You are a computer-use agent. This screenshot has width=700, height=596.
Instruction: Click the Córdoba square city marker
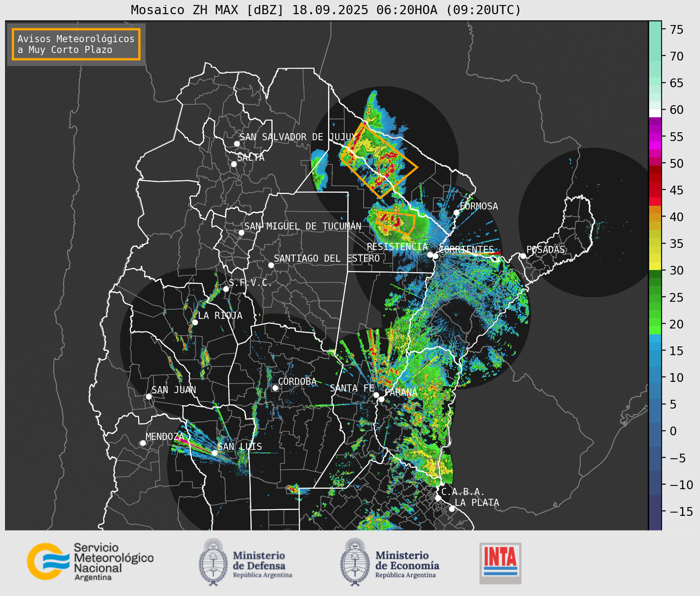pos(275,388)
